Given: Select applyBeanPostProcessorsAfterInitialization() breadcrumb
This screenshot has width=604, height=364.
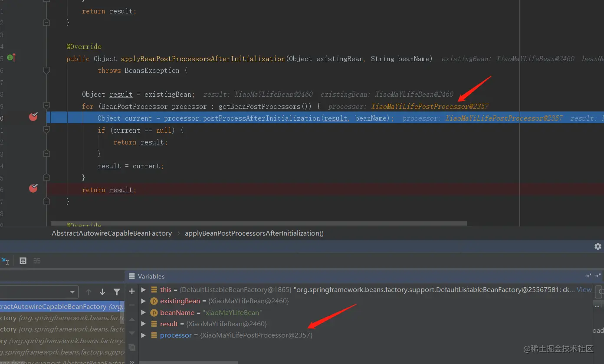Looking at the screenshot, I should click(x=254, y=233).
